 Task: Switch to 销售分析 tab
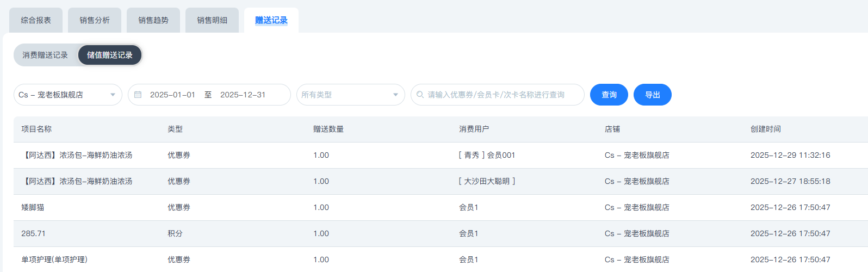point(95,20)
